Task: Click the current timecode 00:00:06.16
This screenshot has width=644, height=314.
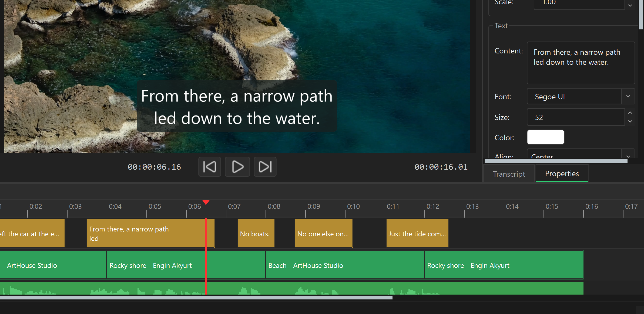Action: tap(154, 167)
